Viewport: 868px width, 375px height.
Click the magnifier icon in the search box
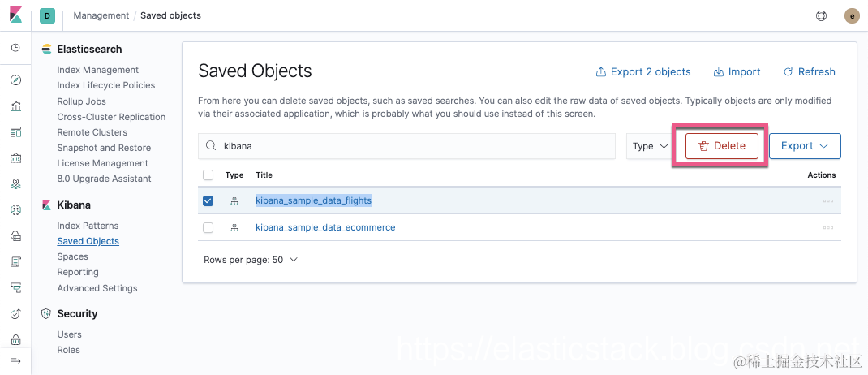coord(210,145)
